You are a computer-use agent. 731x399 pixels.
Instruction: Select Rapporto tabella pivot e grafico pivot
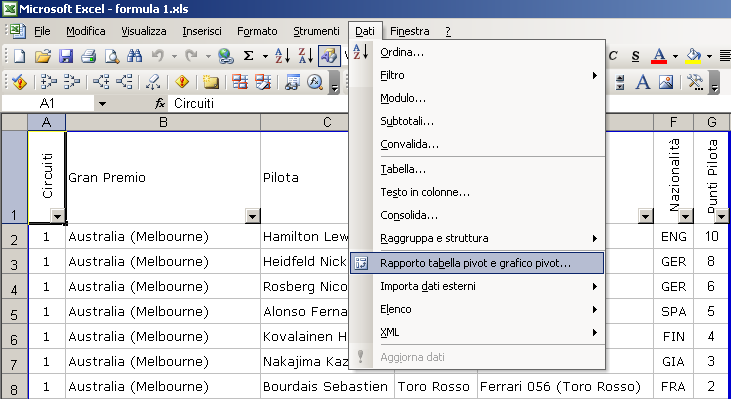tap(477, 263)
